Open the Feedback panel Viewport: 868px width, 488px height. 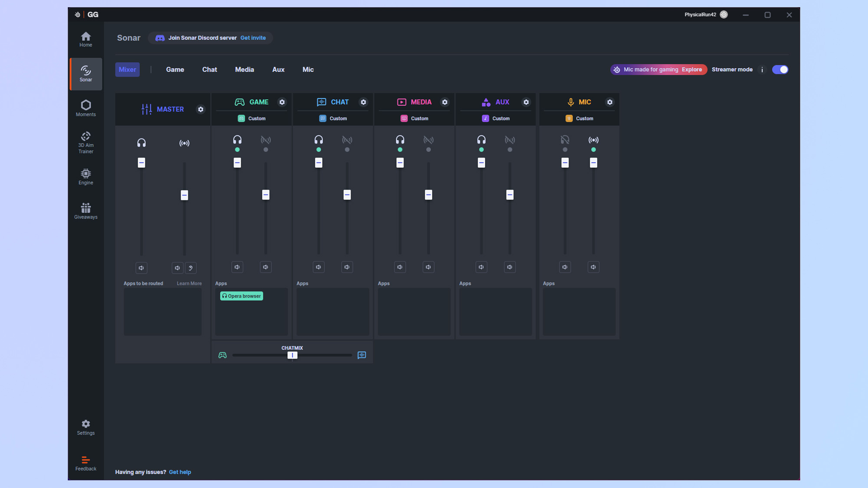(x=85, y=463)
